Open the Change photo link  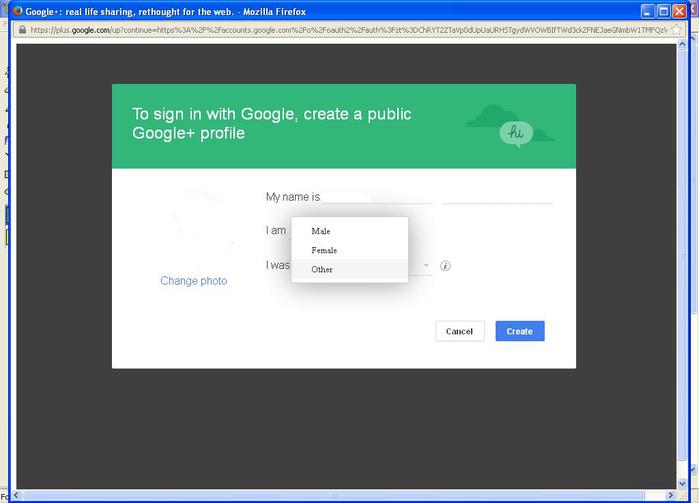coord(194,281)
